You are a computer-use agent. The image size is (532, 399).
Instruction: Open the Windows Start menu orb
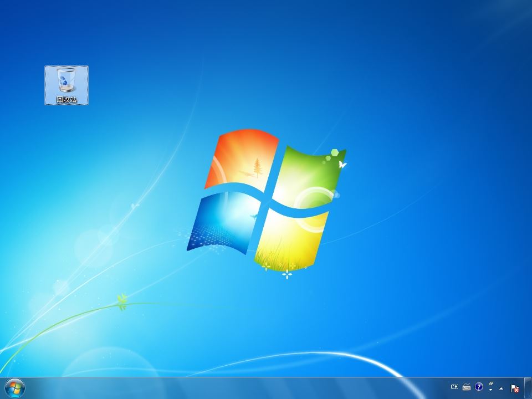coord(15,388)
